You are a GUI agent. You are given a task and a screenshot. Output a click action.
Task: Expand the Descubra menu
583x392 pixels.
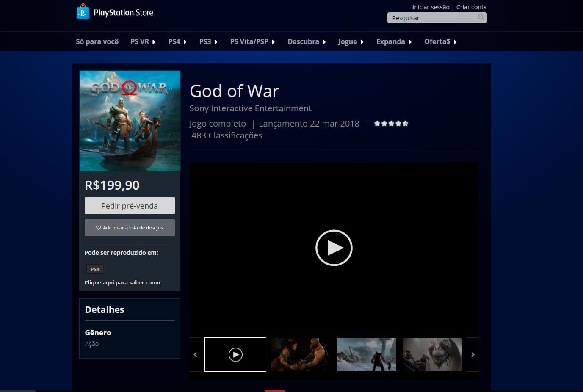(x=307, y=41)
